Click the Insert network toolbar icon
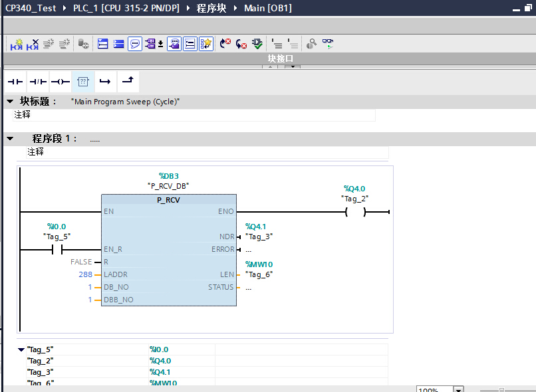 (16, 44)
